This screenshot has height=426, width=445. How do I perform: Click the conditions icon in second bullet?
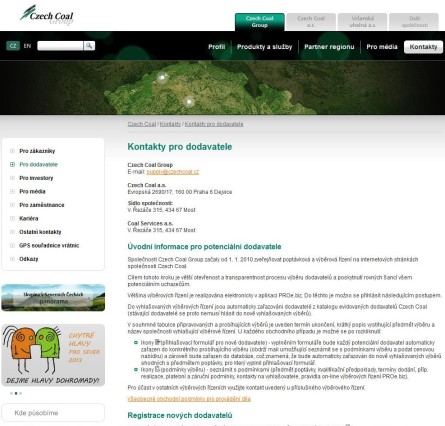click(157, 369)
